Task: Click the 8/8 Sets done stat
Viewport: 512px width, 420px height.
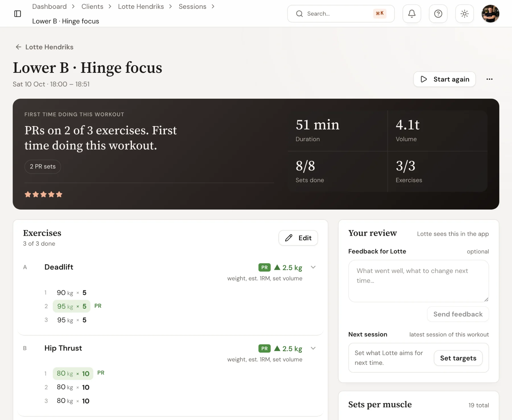Action: tap(337, 171)
